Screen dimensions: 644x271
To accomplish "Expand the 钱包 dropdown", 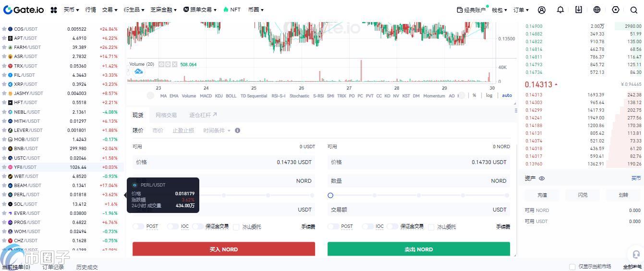I will pyautogui.click(x=499, y=10).
